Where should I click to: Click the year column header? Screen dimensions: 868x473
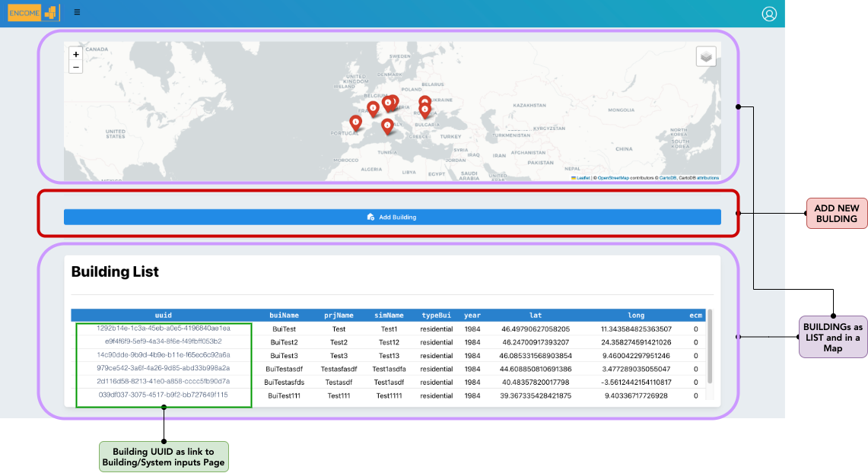point(472,316)
